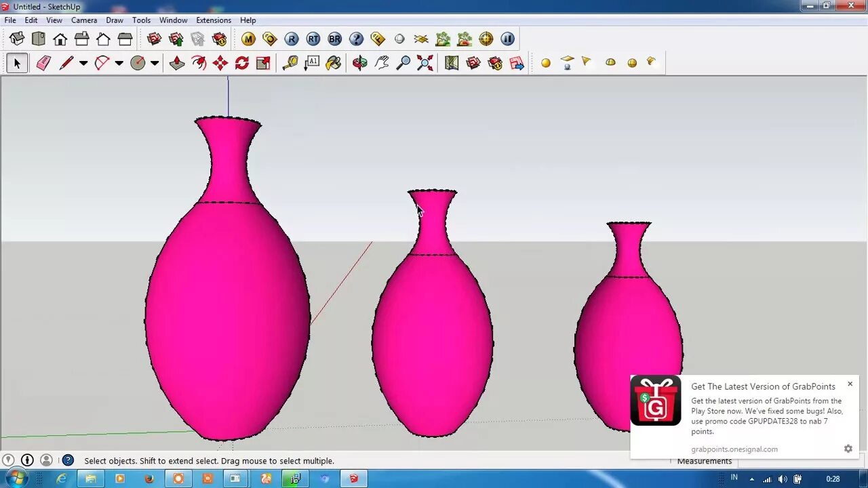
Task: Click the SketchUp taskbar button
Action: click(353, 479)
